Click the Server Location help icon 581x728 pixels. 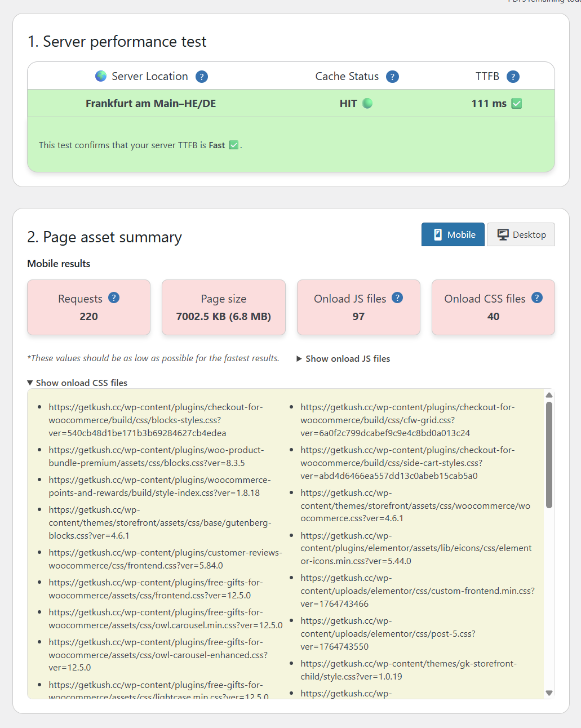pyautogui.click(x=202, y=77)
